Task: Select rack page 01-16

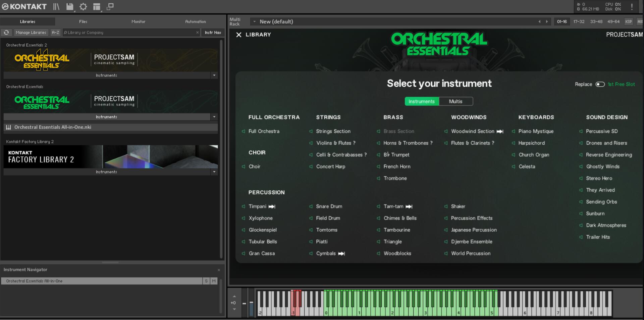Action: 562,21
